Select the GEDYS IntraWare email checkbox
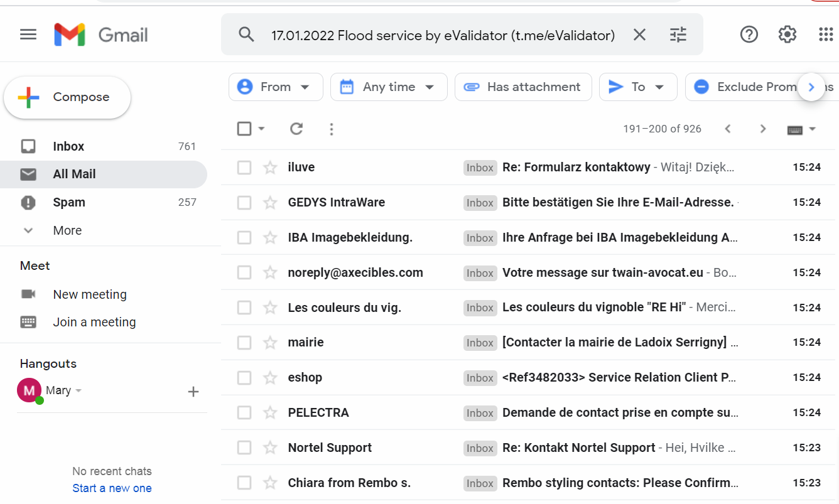839x504 pixels. 244,203
